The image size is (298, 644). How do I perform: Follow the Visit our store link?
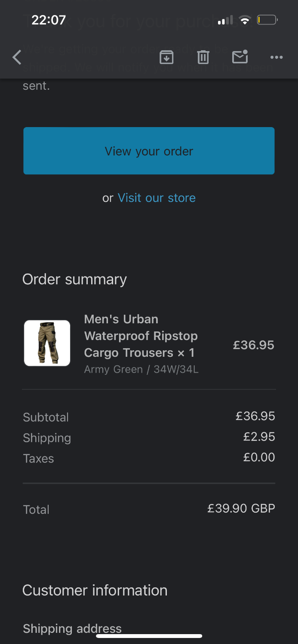pyautogui.click(x=157, y=198)
